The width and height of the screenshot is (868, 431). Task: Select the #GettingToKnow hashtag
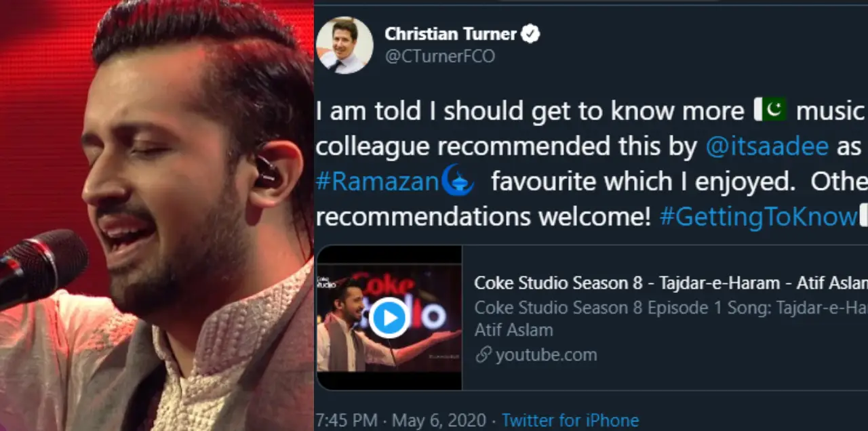pos(758,216)
